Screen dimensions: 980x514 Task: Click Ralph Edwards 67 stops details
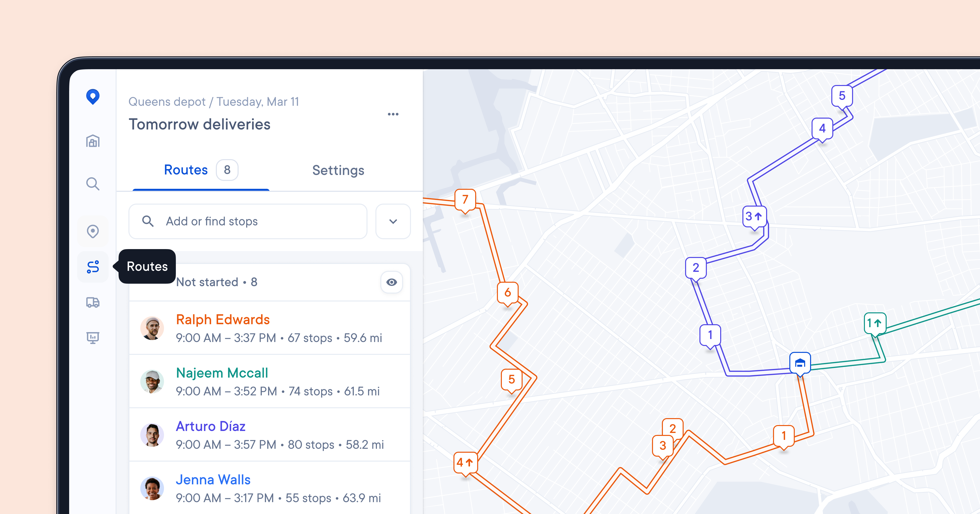point(279,338)
